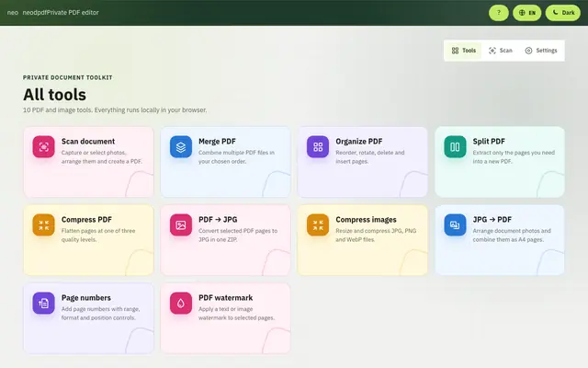Click the orange Compress PDF icon

pos(43,224)
